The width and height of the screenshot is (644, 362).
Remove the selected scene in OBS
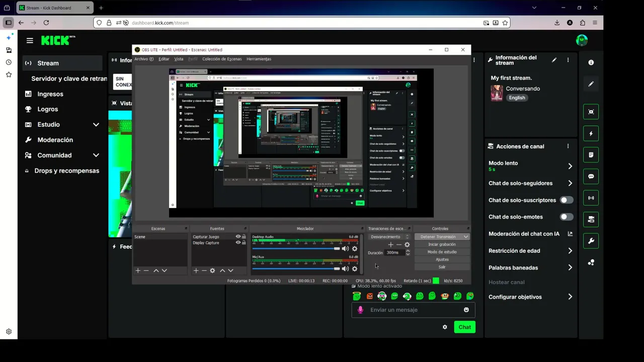(146, 270)
